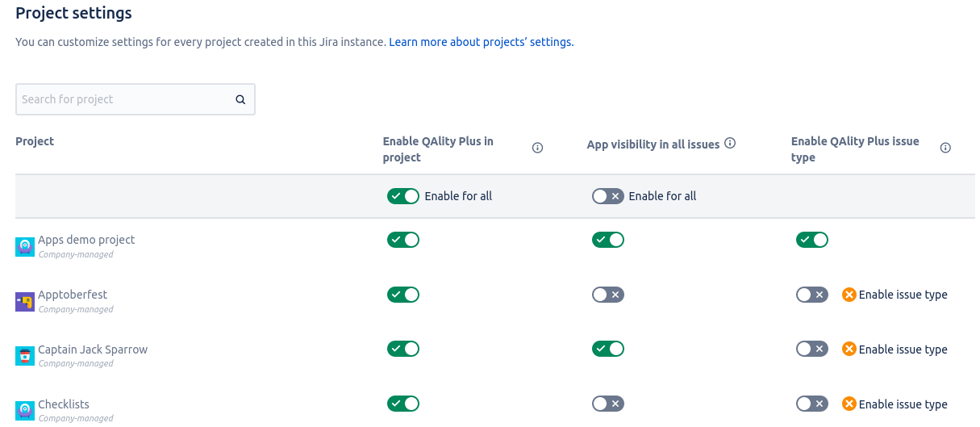Screen dimensions: 980x427
Task: Click the Checklists project name
Action: tap(64, 404)
